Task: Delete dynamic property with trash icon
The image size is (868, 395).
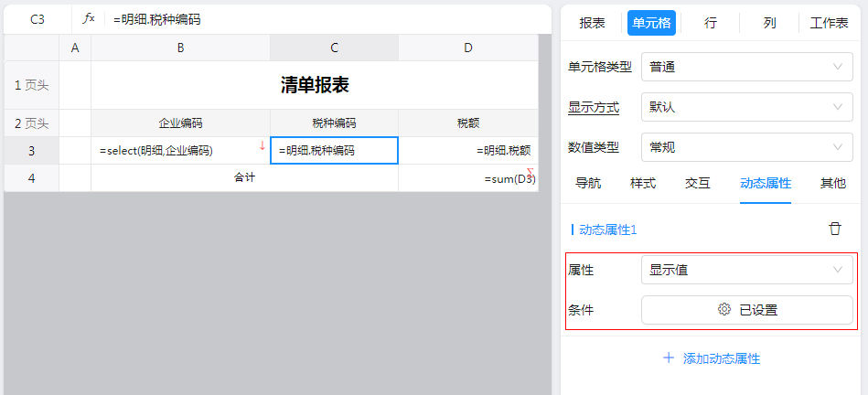Action: (834, 229)
